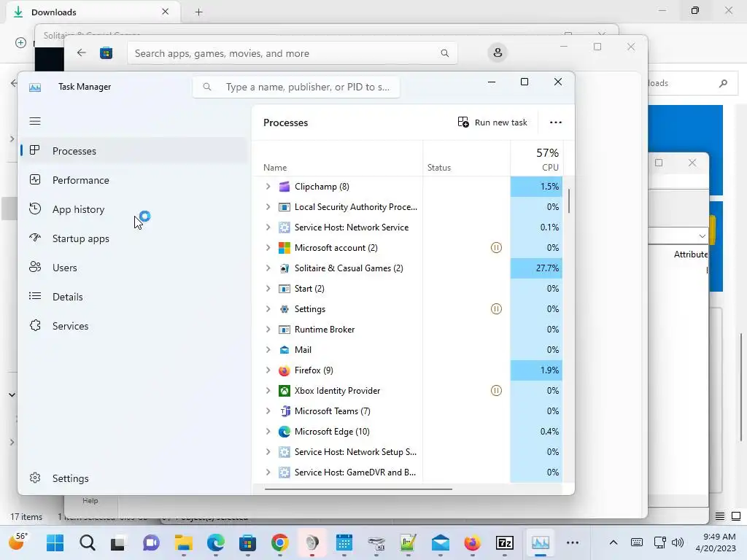Sort processes by the CPU column
747x560 pixels.
point(536,158)
